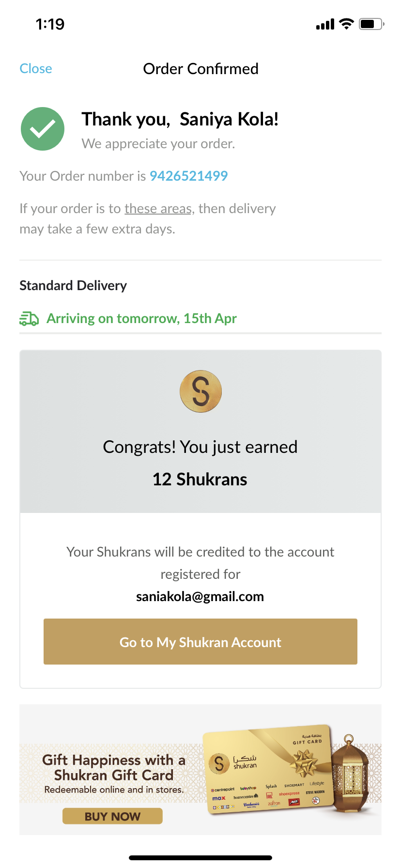Tap the 1:19 clock in status bar
The image size is (401, 868).
(50, 24)
